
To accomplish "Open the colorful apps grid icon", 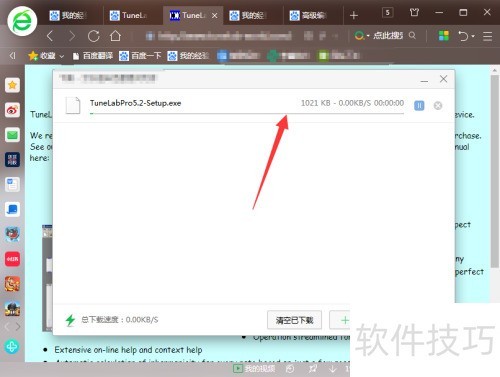I will click(443, 35).
